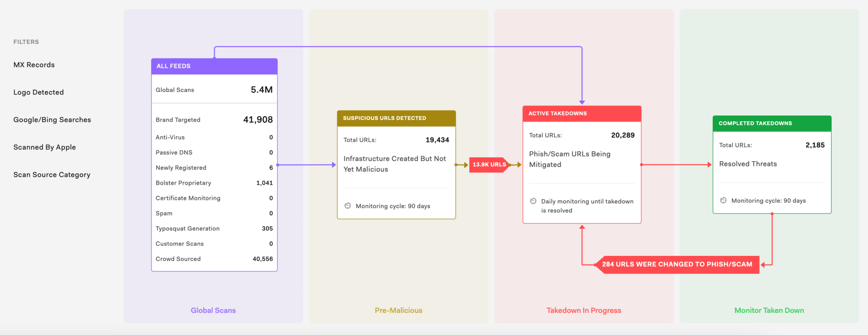Viewport: 868px width, 335px height.
Task: Click the Bolster Proprietary feed row
Action: tap(214, 183)
